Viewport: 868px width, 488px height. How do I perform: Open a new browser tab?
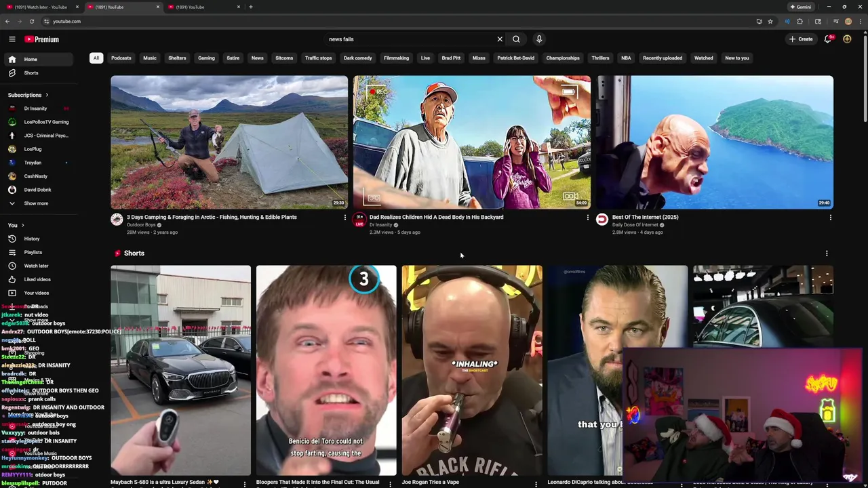tap(251, 7)
